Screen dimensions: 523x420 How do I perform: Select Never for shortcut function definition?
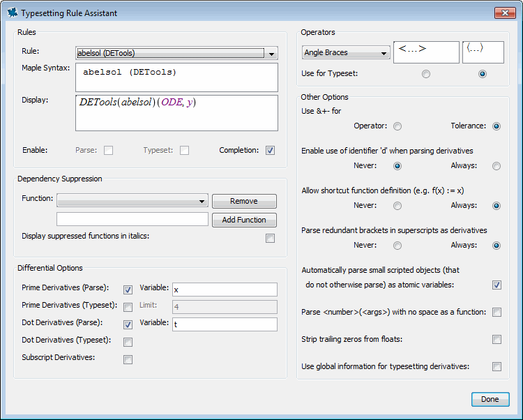coord(397,206)
